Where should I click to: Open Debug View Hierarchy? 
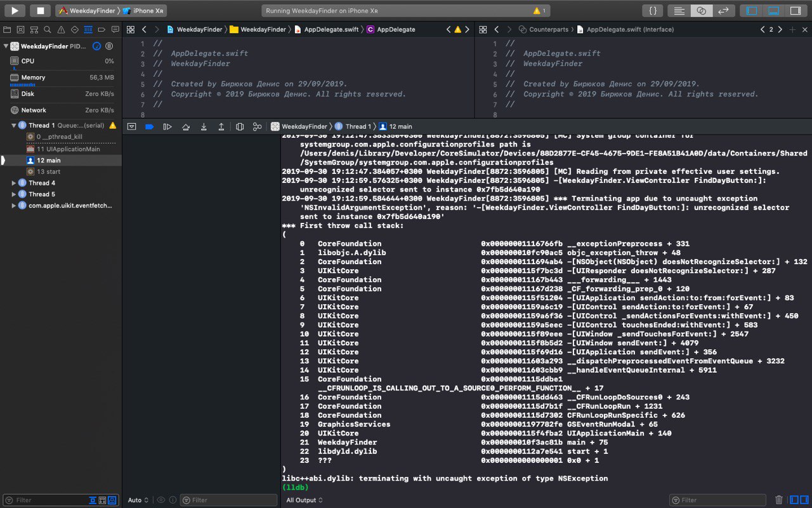point(240,126)
